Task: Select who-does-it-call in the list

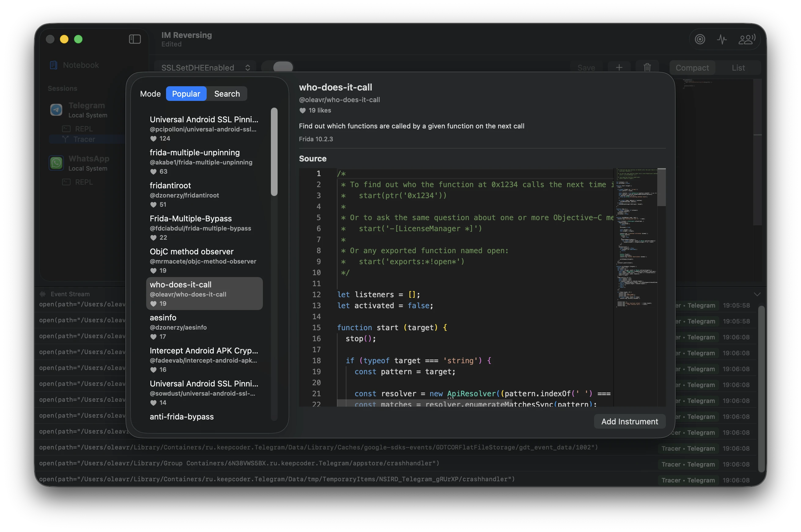Action: click(204, 294)
